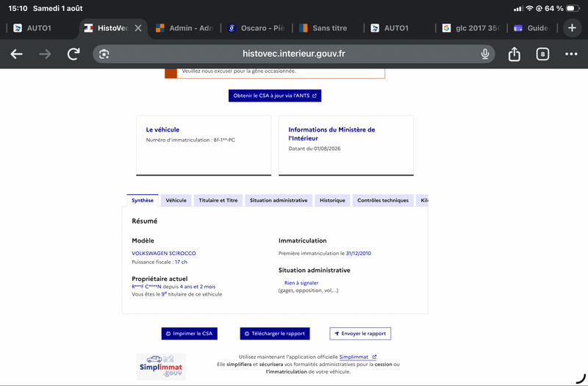Click the Wi-Fi status icon
This screenshot has width=588, height=386.
pos(529,8)
